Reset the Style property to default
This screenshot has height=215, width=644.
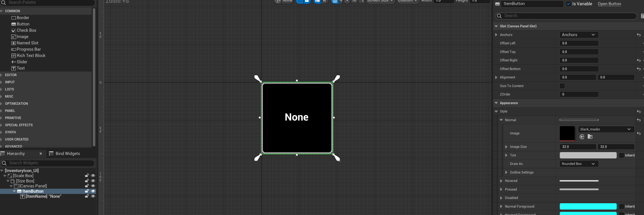639,111
